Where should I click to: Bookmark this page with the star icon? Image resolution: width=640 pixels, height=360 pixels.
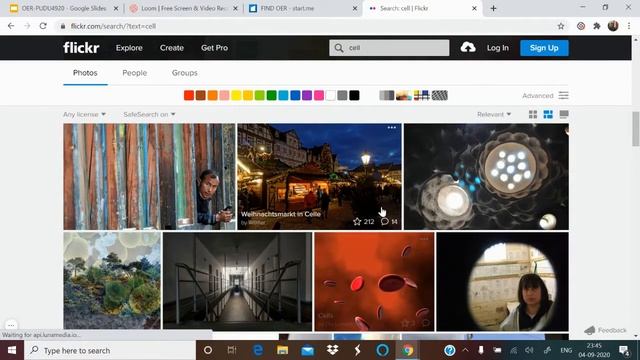[x=561, y=26]
